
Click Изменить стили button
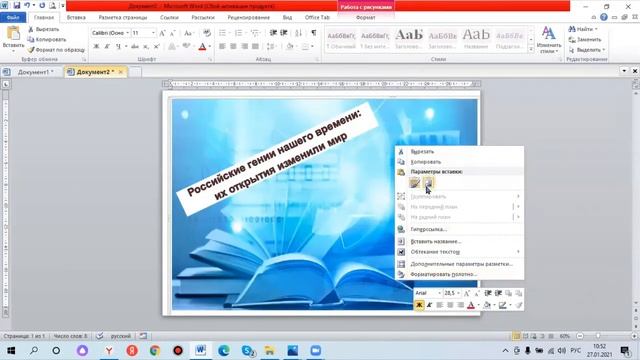coord(549,40)
